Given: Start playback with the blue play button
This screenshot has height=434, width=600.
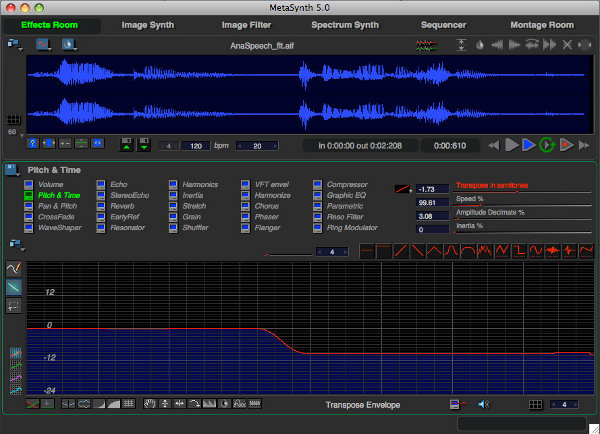Looking at the screenshot, I should (529, 145).
